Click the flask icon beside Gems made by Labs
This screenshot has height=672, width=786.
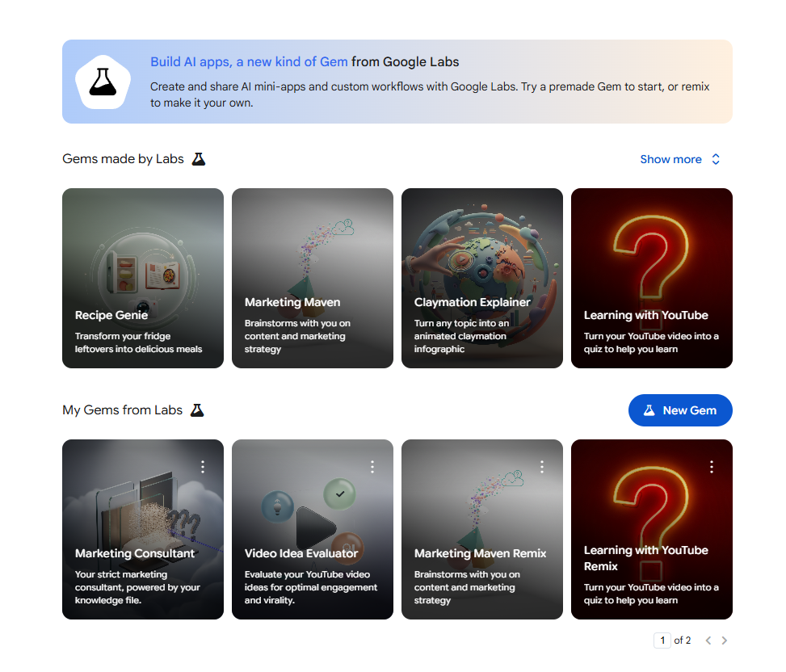pos(199,159)
